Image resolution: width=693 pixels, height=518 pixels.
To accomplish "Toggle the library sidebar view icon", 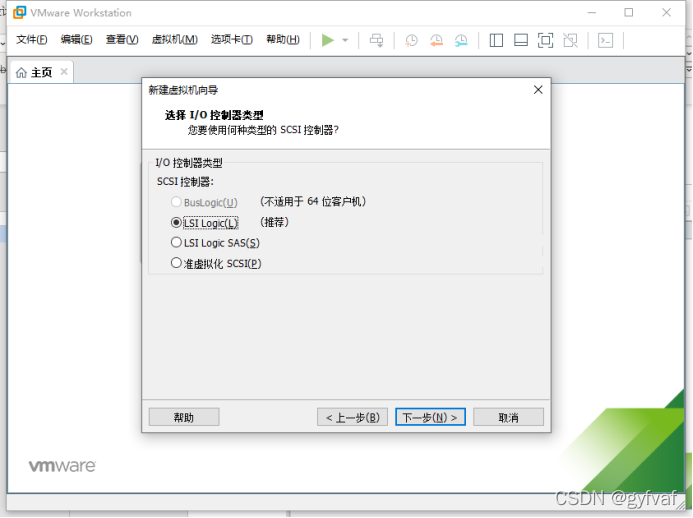I will [x=496, y=41].
